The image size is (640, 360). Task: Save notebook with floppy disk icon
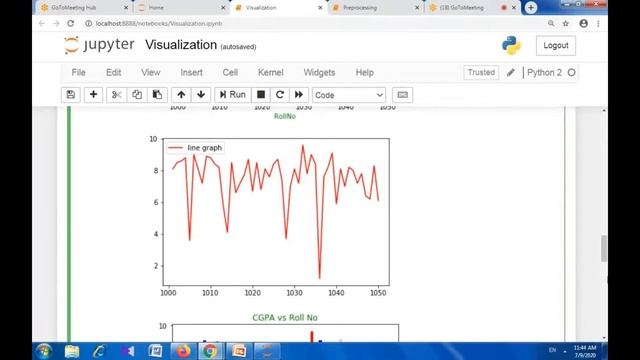click(71, 95)
